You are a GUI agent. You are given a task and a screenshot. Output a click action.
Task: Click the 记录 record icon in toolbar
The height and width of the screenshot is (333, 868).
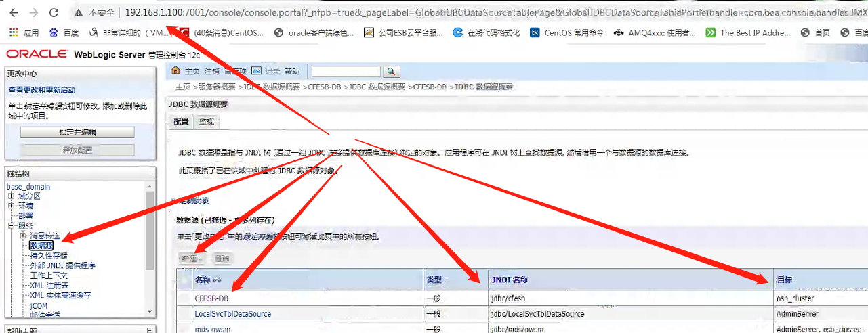[x=257, y=70]
